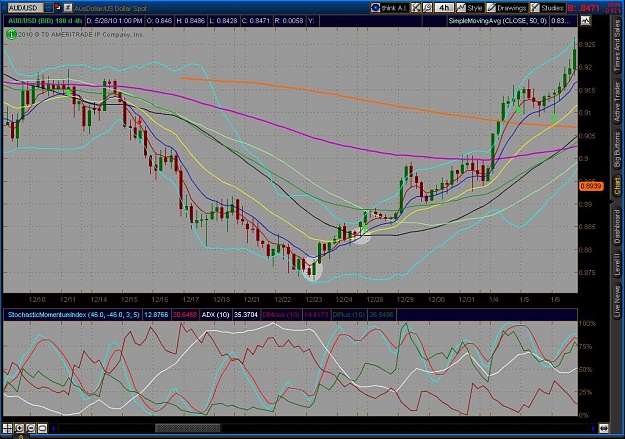Click the StochasticMomentumIndex (46.0, -46.0, 3, 5) label
The image size is (625, 439).
73,315
